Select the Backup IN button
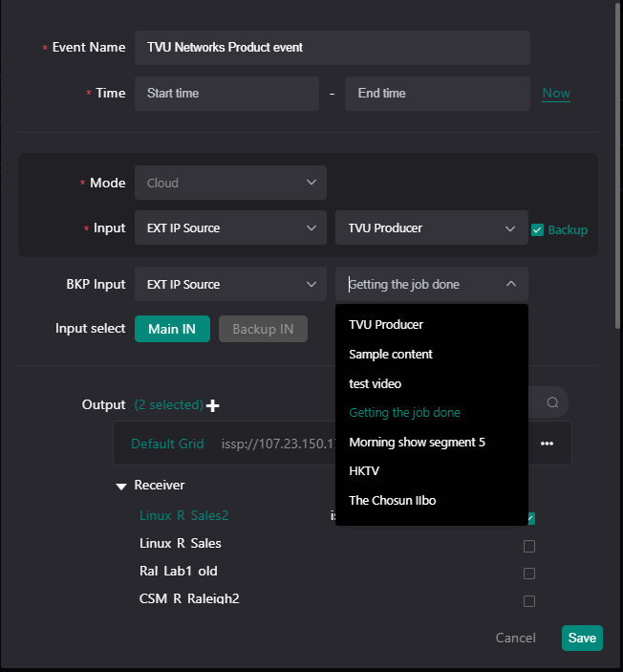The width and height of the screenshot is (623, 672). tap(263, 329)
